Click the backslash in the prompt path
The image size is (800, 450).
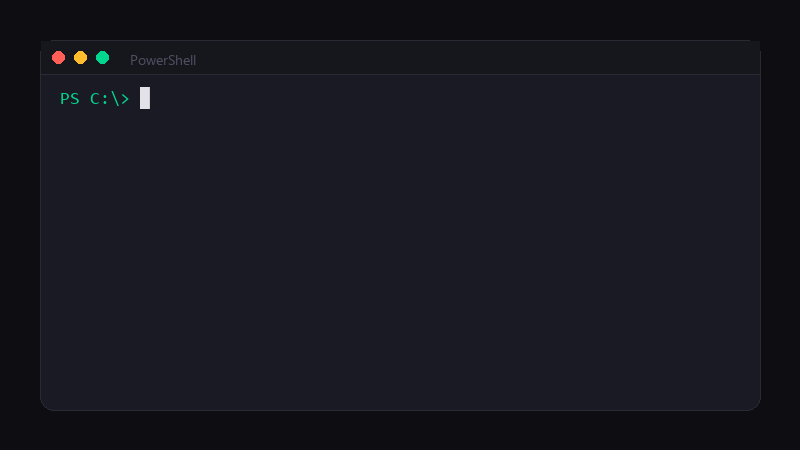pos(115,98)
